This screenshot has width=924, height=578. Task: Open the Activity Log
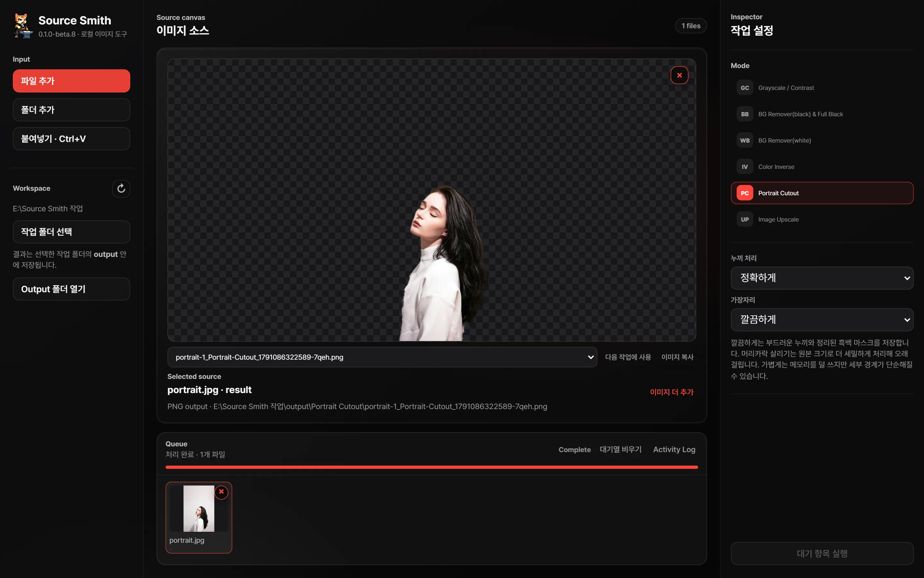pyautogui.click(x=674, y=450)
